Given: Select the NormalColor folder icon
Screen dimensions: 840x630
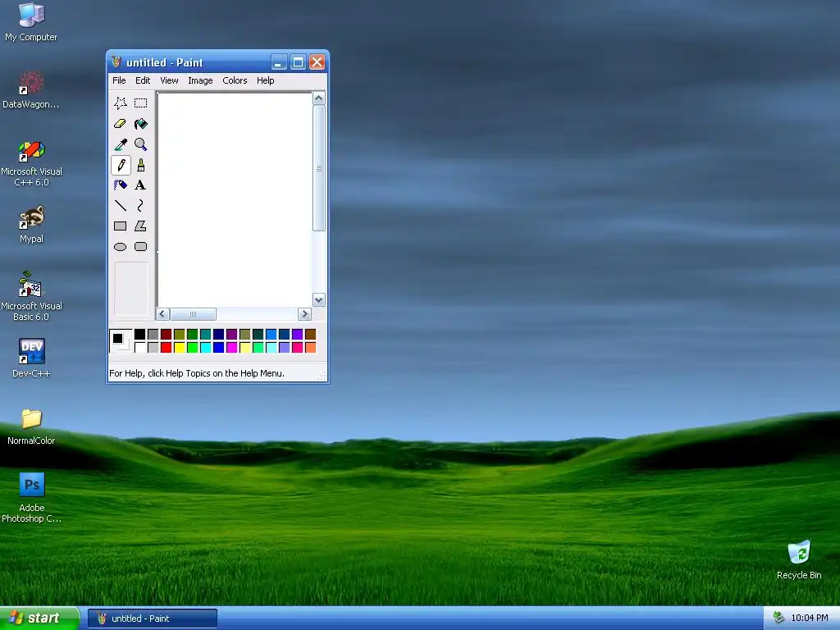Looking at the screenshot, I should coord(31,427).
